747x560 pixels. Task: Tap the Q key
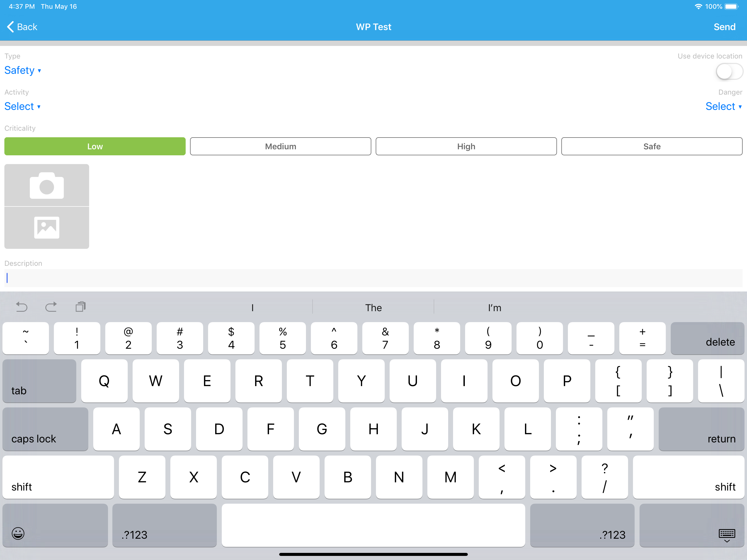click(104, 381)
